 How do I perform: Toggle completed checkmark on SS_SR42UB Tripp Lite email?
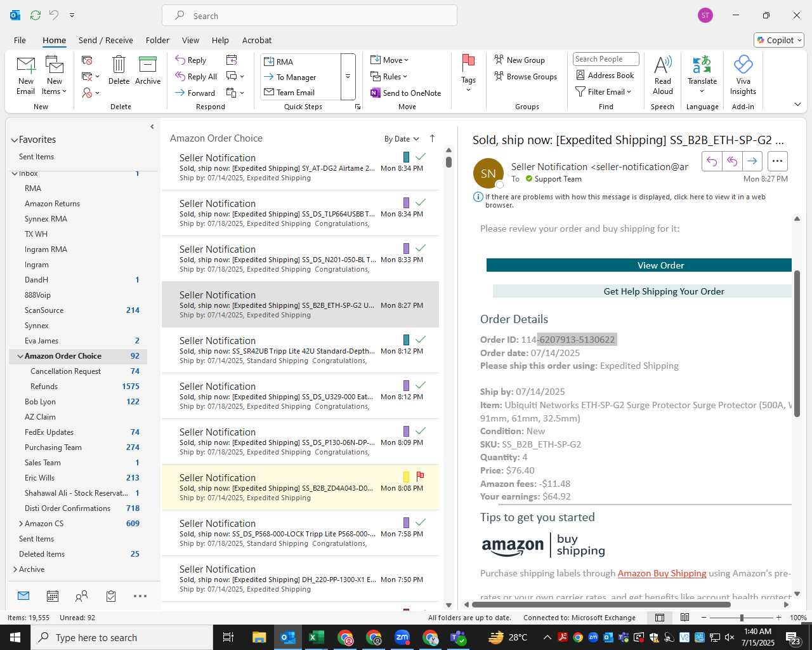(x=420, y=339)
